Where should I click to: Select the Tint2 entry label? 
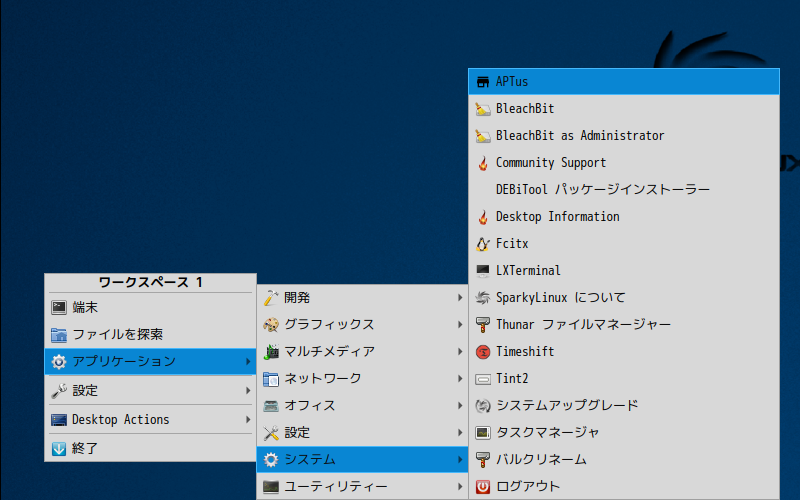tap(512, 379)
